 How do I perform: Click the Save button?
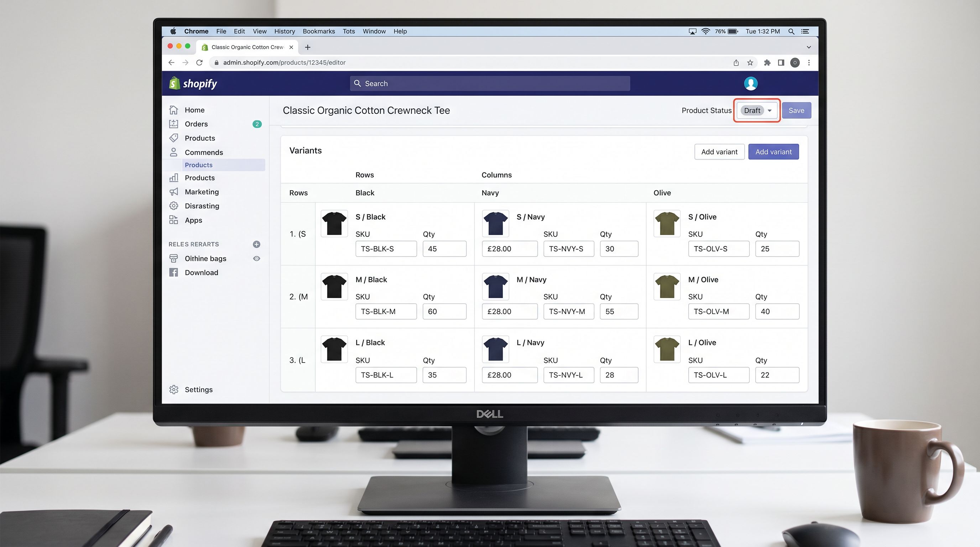click(796, 110)
